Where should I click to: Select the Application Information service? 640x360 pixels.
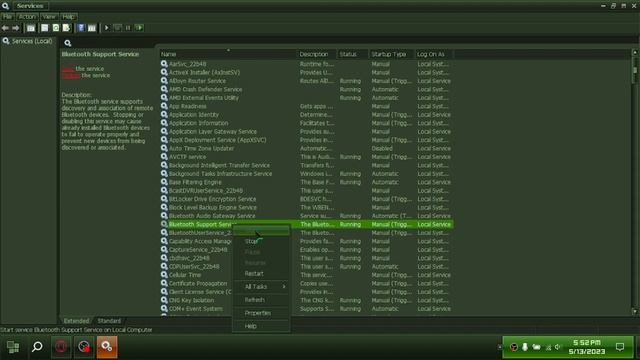click(306, 123)
